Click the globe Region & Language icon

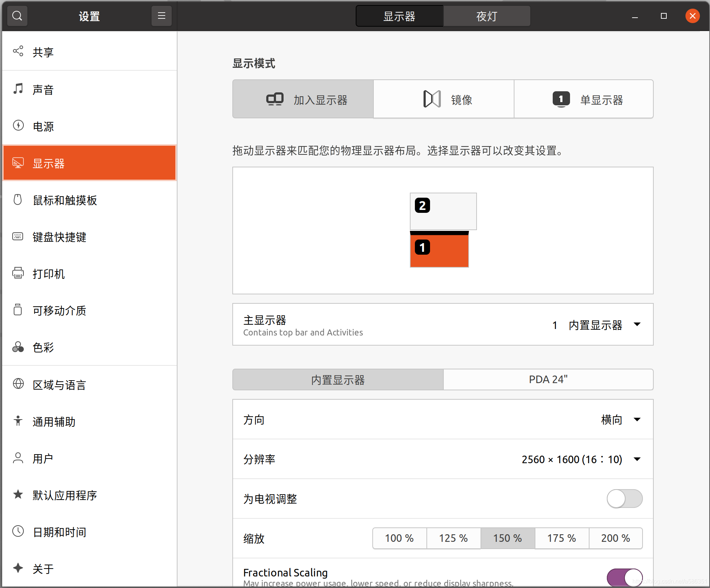[x=18, y=384]
